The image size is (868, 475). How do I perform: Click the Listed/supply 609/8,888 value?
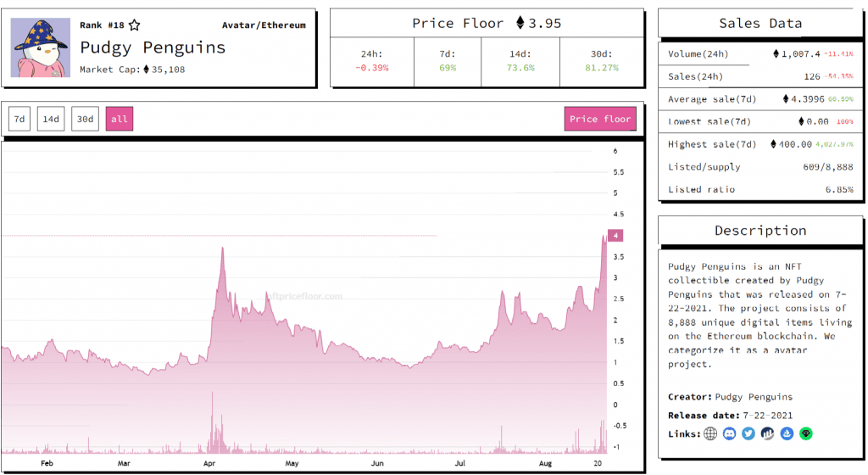coord(828,166)
